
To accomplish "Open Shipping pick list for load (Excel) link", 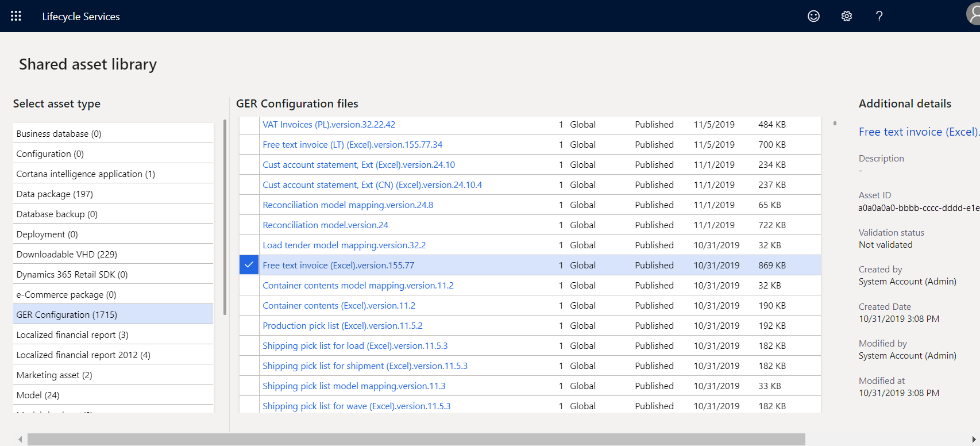I will (355, 345).
